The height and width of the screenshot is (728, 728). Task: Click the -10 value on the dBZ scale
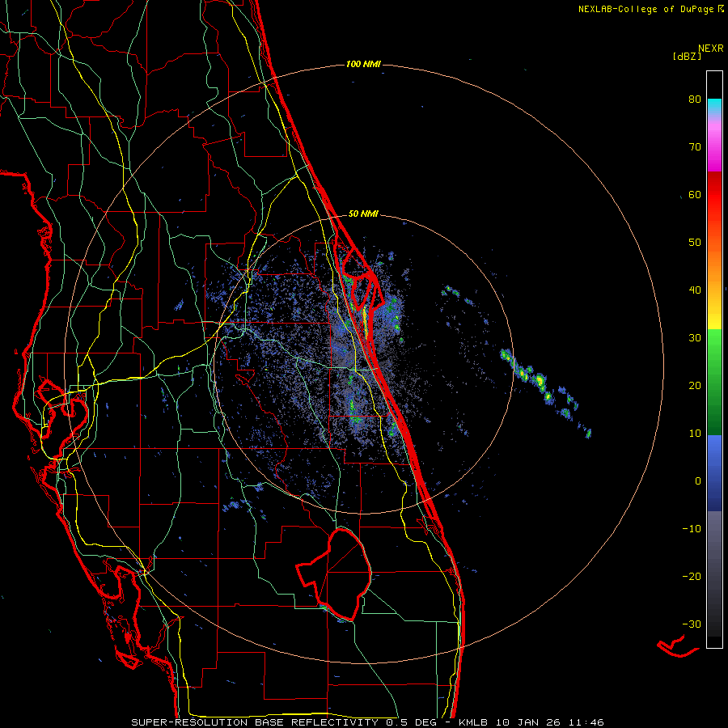692,529
